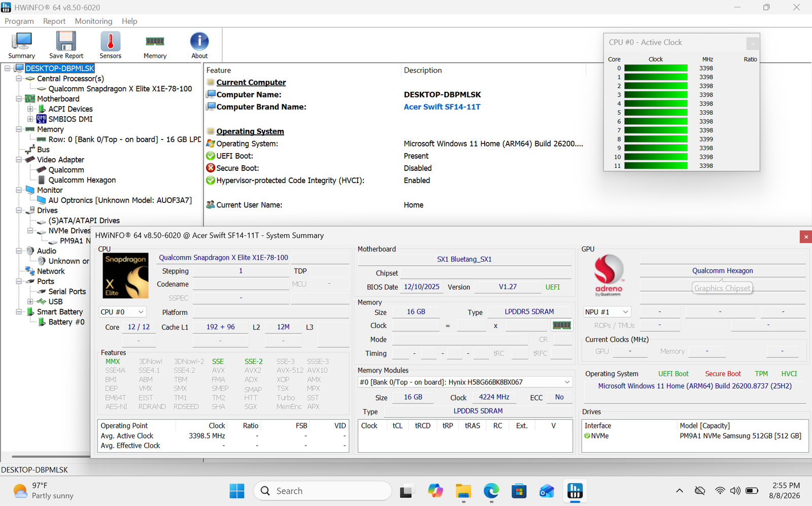The image size is (812, 506).
Task: Open the Monitoring menu
Action: (93, 21)
